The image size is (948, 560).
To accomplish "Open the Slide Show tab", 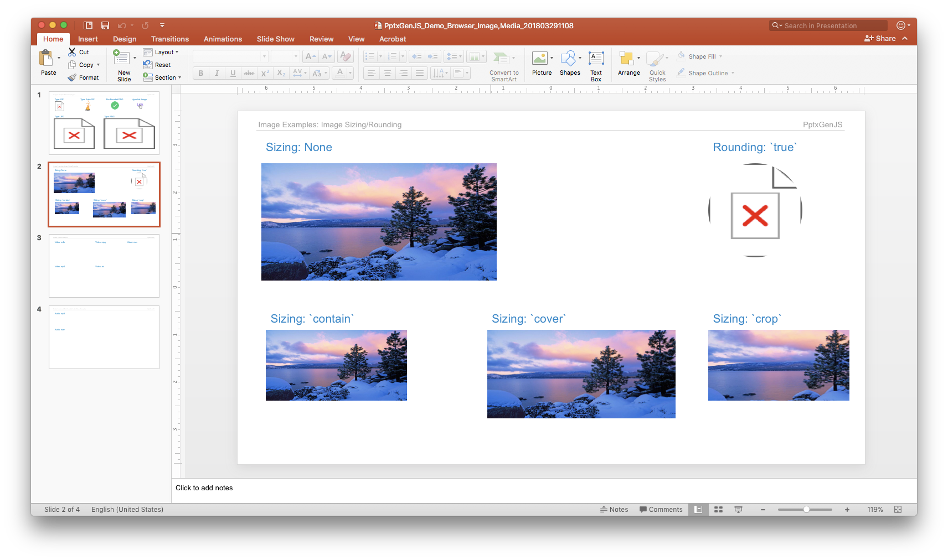I will (x=275, y=39).
